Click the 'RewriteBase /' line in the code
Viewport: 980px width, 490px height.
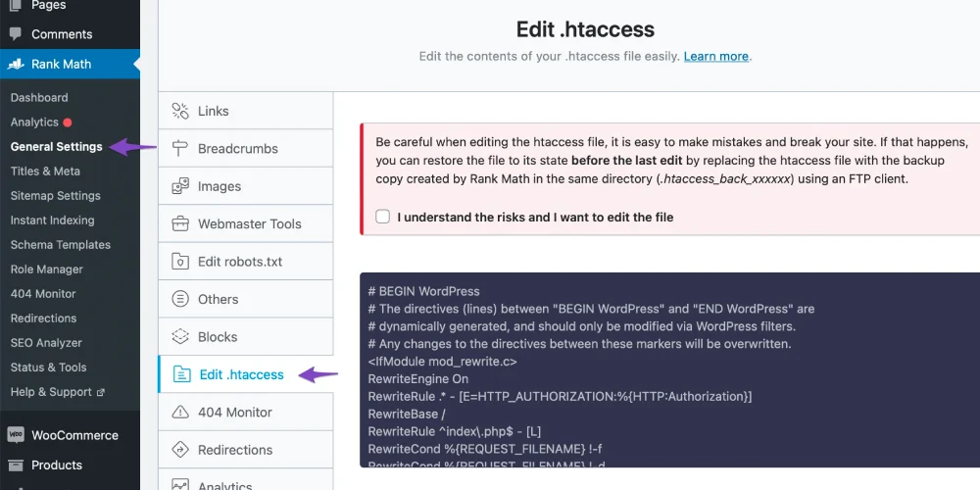pyautogui.click(x=407, y=414)
